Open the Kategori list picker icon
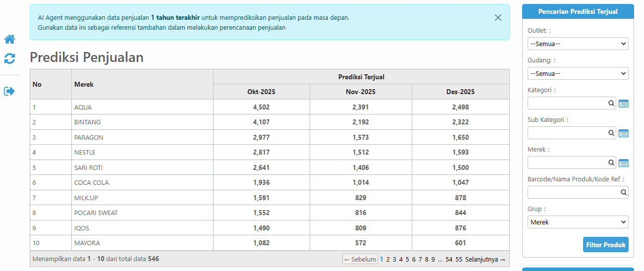This screenshot has width=644, height=271. click(623, 104)
